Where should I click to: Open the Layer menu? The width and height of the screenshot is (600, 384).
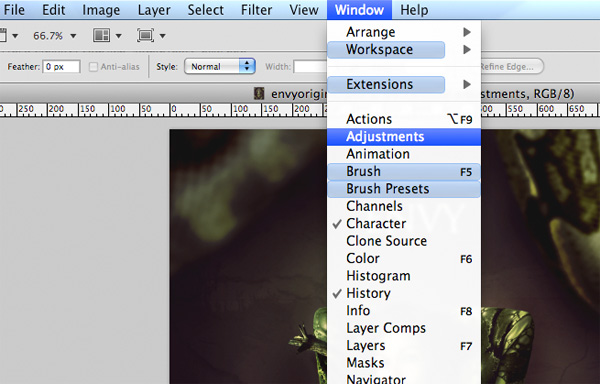tap(154, 10)
